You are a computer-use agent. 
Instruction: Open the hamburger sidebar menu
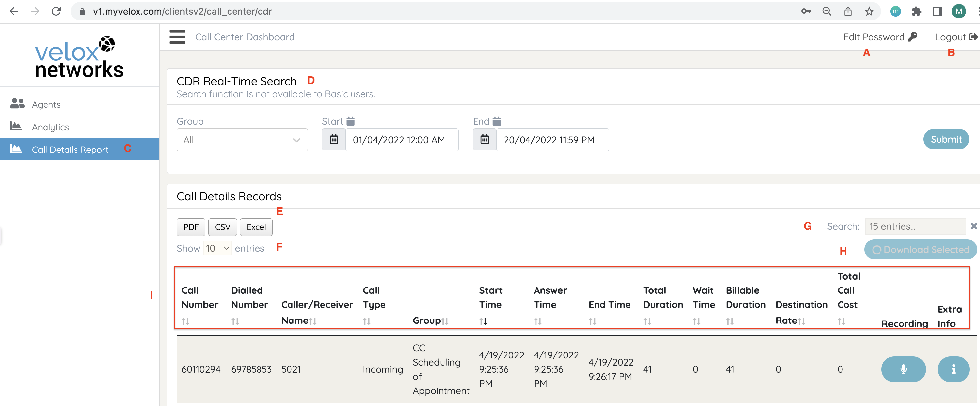click(177, 37)
